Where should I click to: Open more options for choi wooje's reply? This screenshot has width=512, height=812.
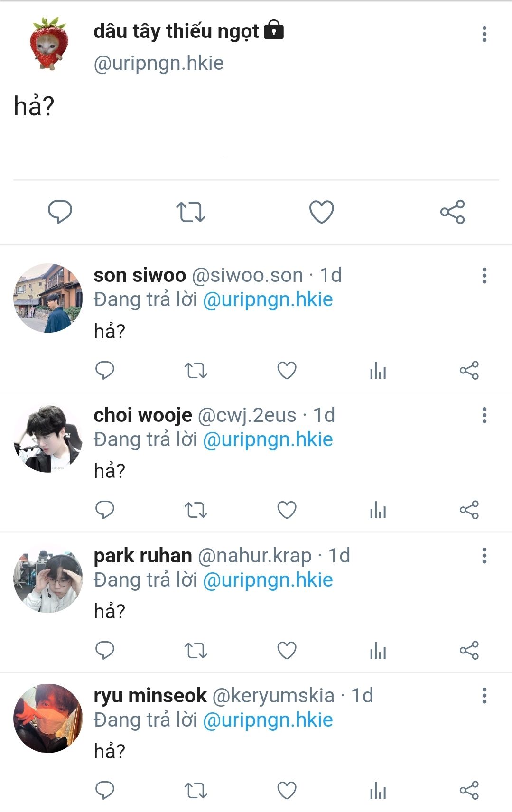(484, 415)
